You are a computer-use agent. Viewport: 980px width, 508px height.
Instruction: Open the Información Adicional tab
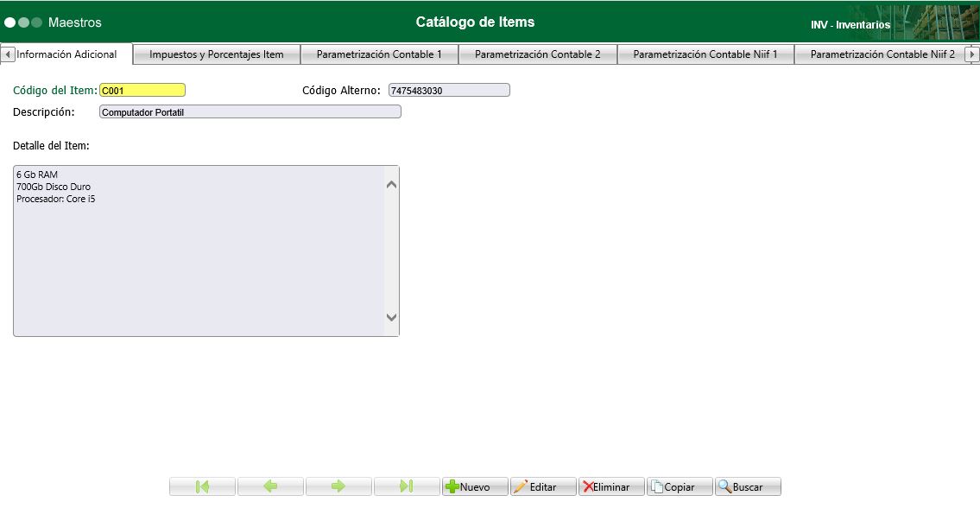pyautogui.click(x=66, y=54)
